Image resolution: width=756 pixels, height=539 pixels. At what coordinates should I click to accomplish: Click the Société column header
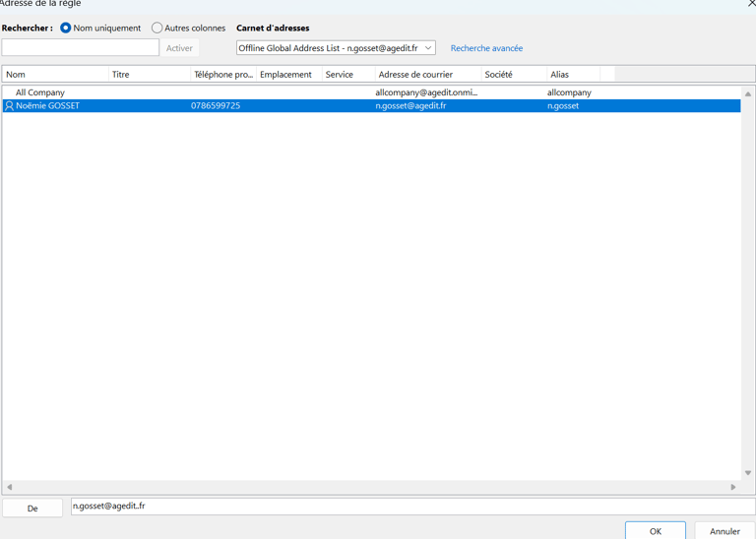click(514, 74)
